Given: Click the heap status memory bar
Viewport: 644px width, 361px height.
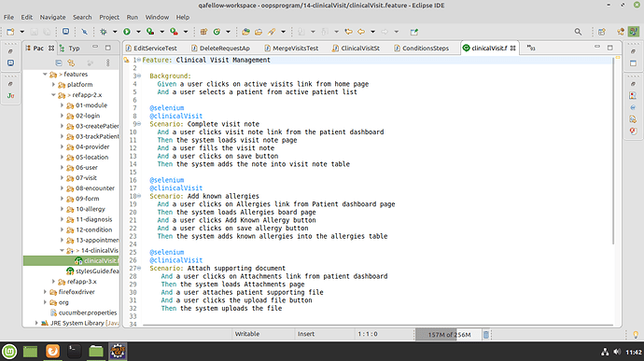Looking at the screenshot, I should click(x=448, y=334).
